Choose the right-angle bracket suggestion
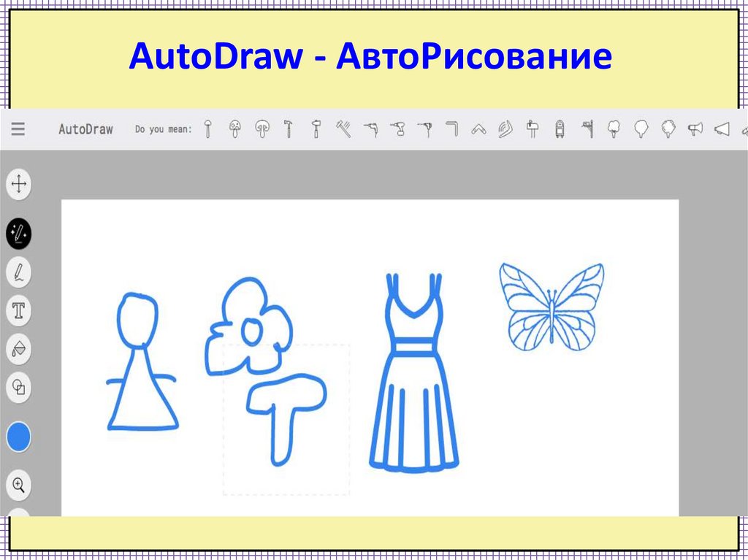 [451, 129]
